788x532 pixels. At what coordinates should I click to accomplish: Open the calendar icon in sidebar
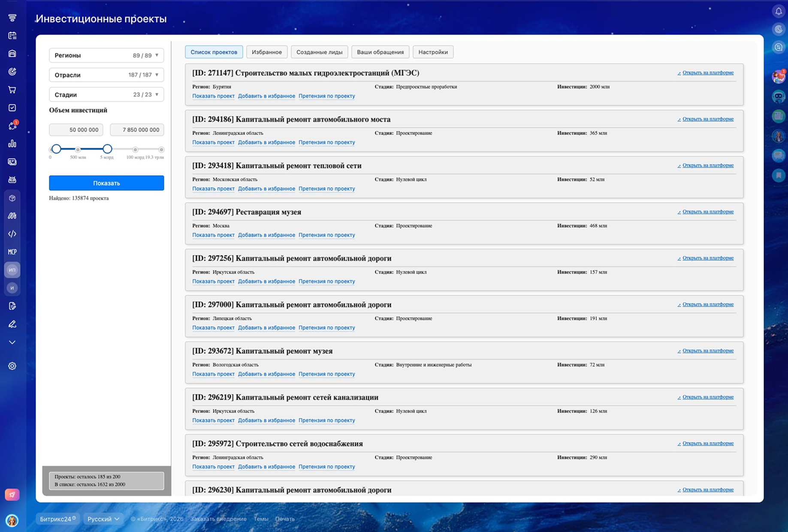[x=12, y=36]
